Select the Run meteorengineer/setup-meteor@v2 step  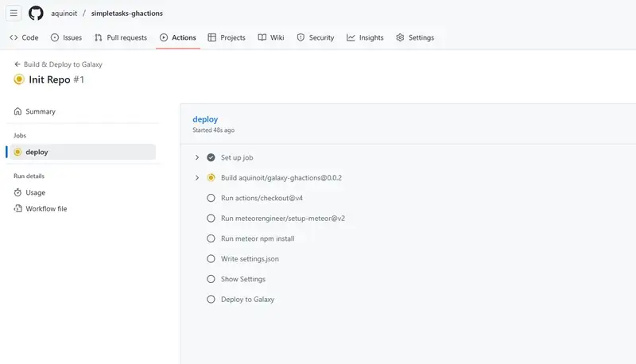[x=283, y=218]
